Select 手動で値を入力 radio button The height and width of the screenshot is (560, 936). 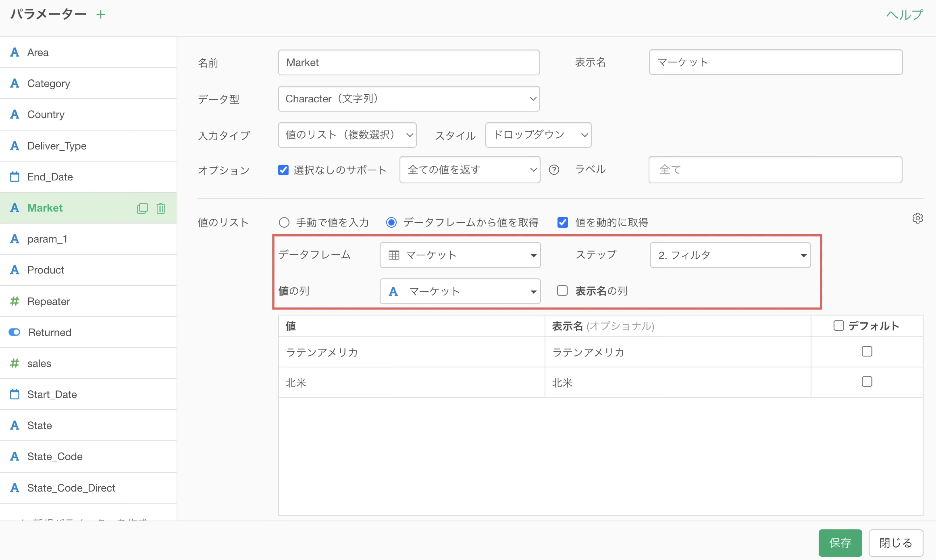(284, 223)
